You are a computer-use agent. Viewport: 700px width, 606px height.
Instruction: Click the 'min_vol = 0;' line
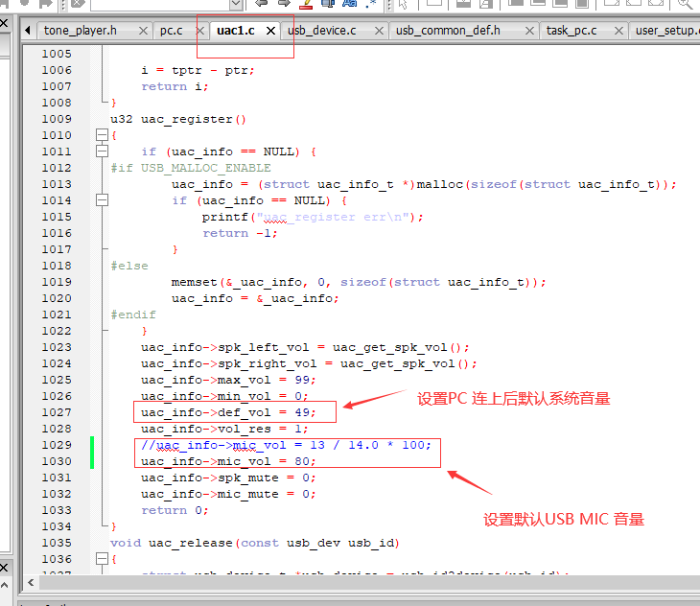(224, 396)
